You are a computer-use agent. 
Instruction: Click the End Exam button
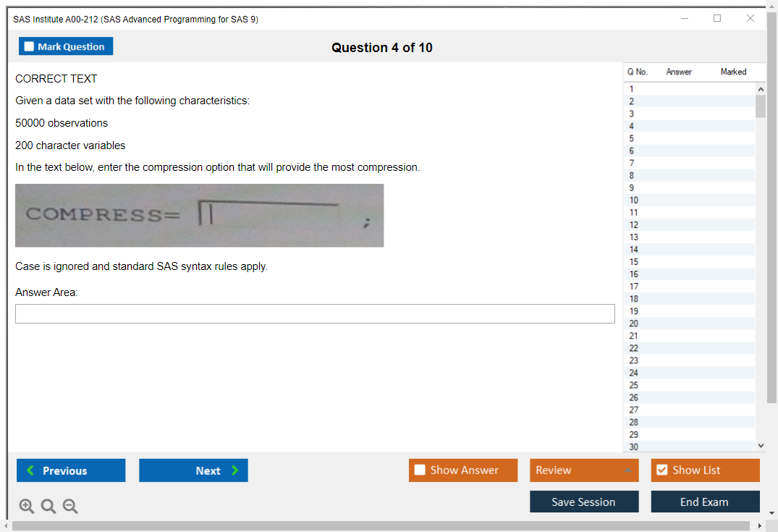(705, 502)
